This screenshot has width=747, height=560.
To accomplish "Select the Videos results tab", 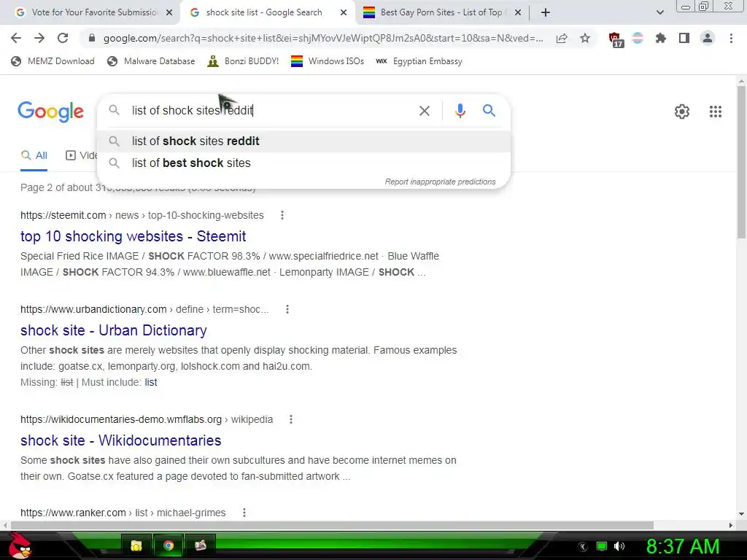I will (x=81, y=155).
